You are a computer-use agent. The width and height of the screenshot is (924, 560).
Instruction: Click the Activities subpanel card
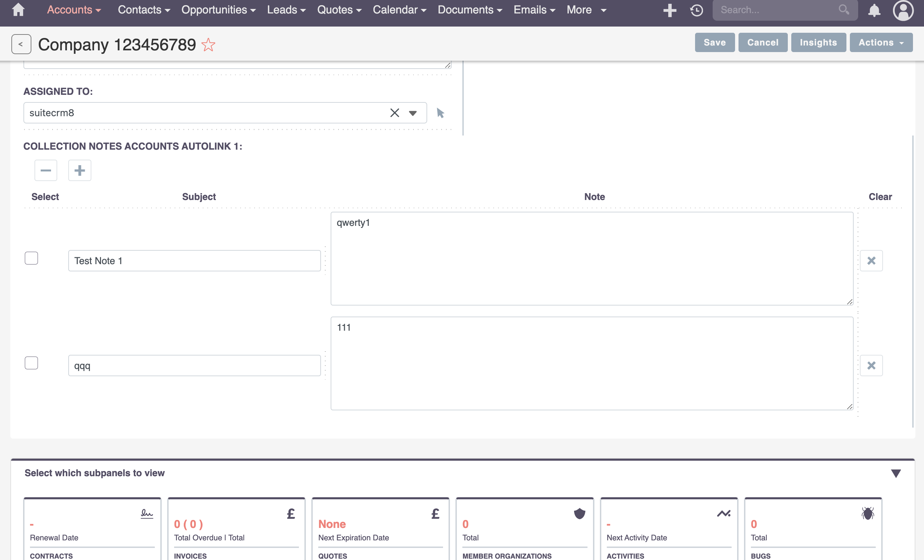point(669,529)
